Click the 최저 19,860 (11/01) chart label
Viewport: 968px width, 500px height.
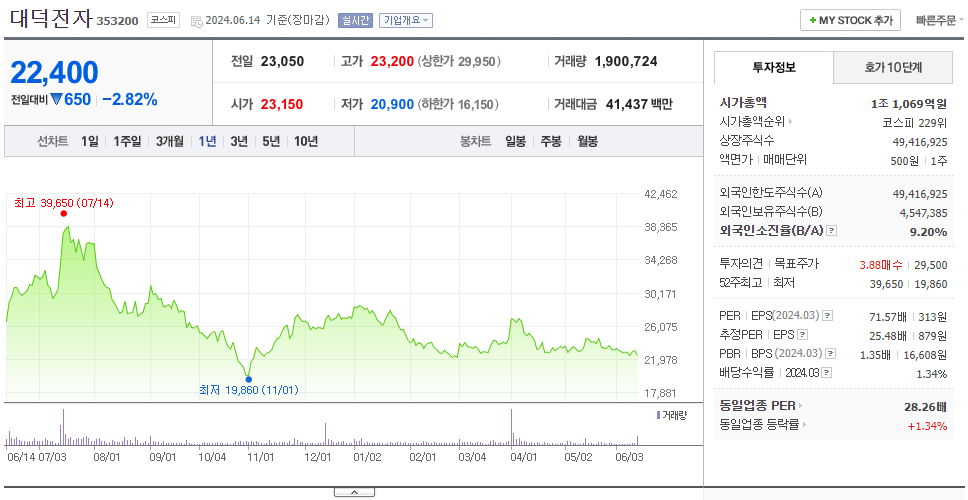coord(249,390)
